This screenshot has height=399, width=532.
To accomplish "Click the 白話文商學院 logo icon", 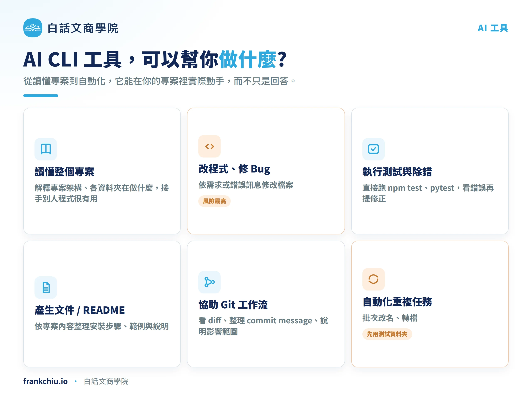I will (33, 28).
